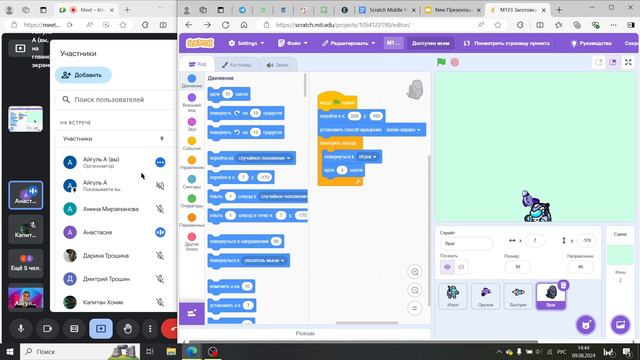Select the Звук block category
Screen dimensions: 640x360
[191, 124]
